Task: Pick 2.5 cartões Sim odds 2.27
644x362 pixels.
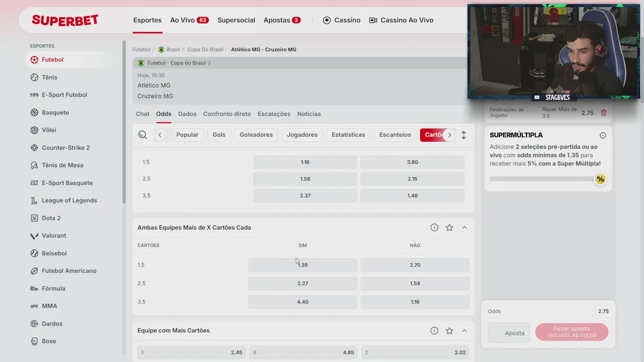Action: point(302,284)
